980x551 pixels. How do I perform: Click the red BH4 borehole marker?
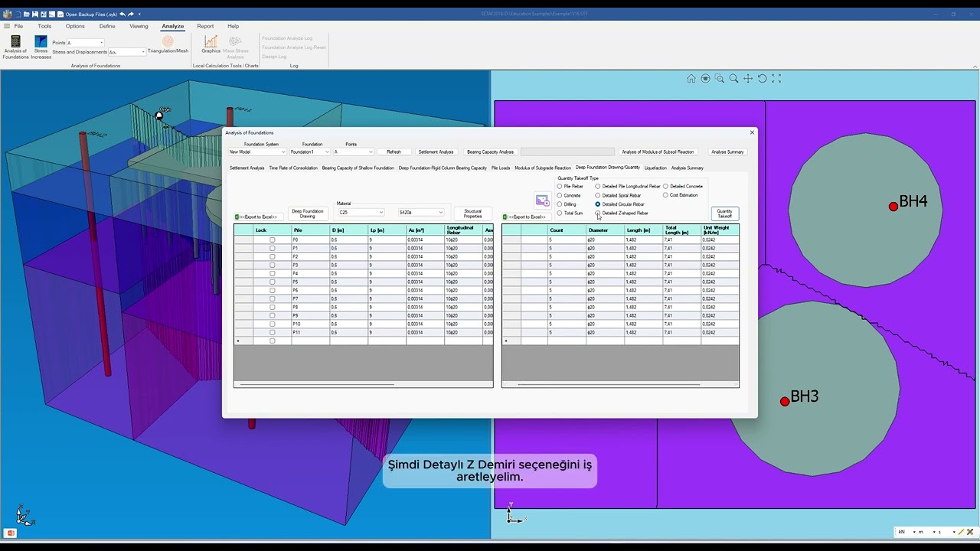tap(893, 207)
